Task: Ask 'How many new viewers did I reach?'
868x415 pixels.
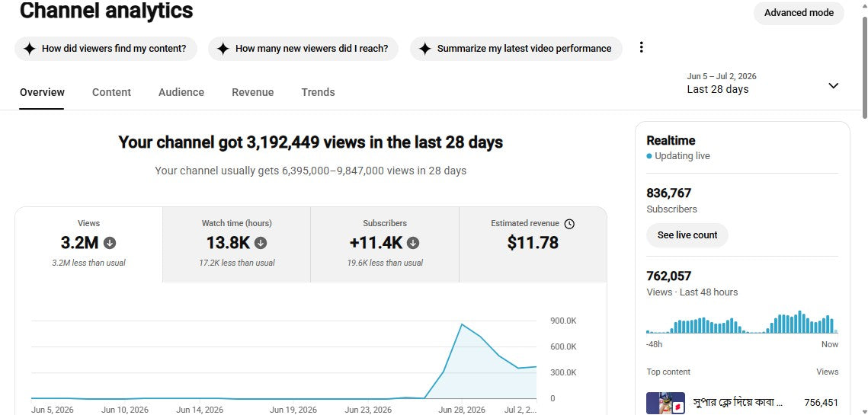Action: (303, 49)
